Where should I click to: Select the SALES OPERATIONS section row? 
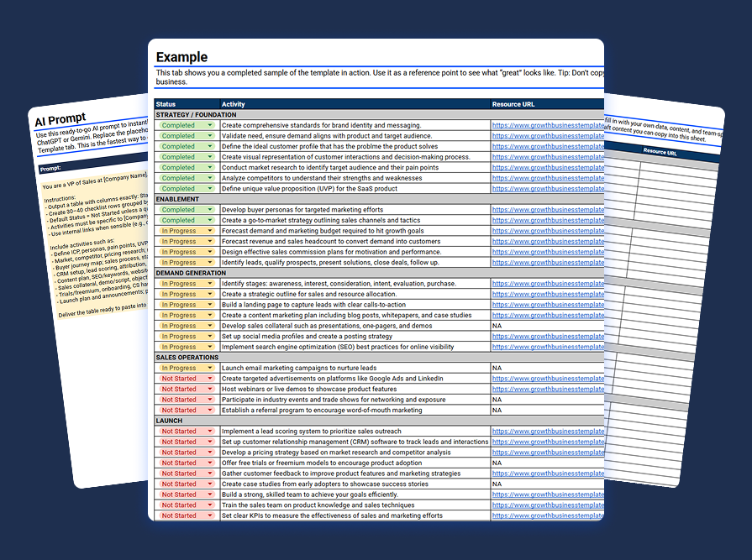[379, 357]
